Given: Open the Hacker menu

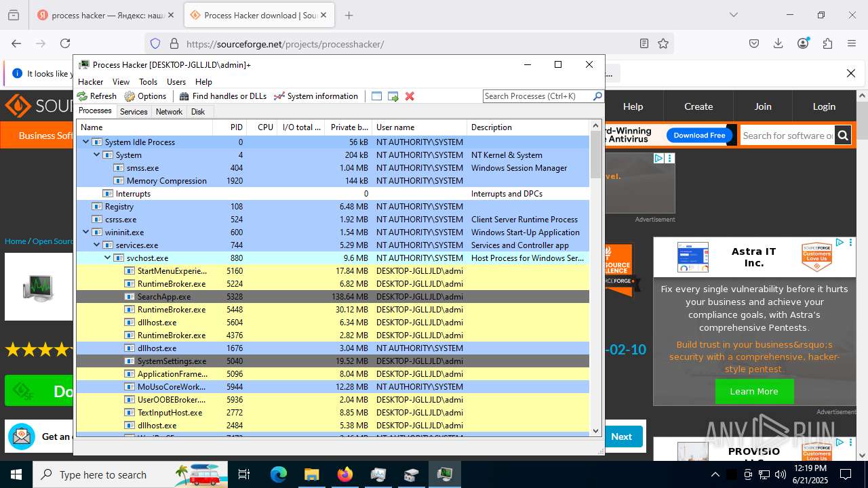Looking at the screenshot, I should tap(91, 82).
